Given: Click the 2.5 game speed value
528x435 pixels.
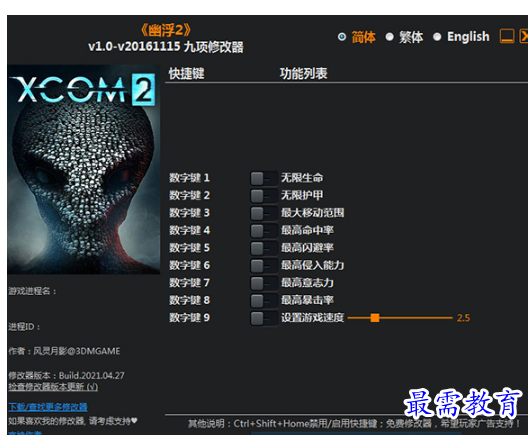Looking at the screenshot, I should [463, 318].
